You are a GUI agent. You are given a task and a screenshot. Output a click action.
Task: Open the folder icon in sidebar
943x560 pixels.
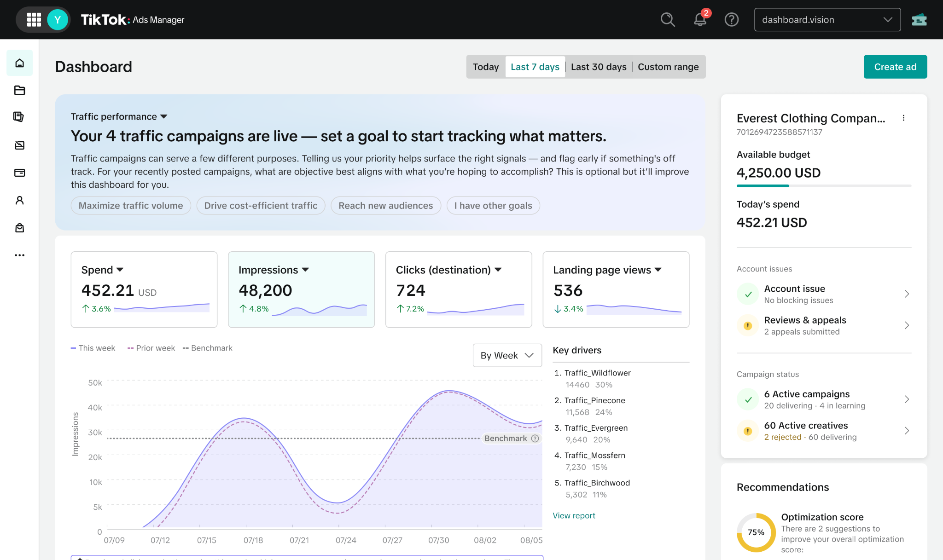click(19, 90)
